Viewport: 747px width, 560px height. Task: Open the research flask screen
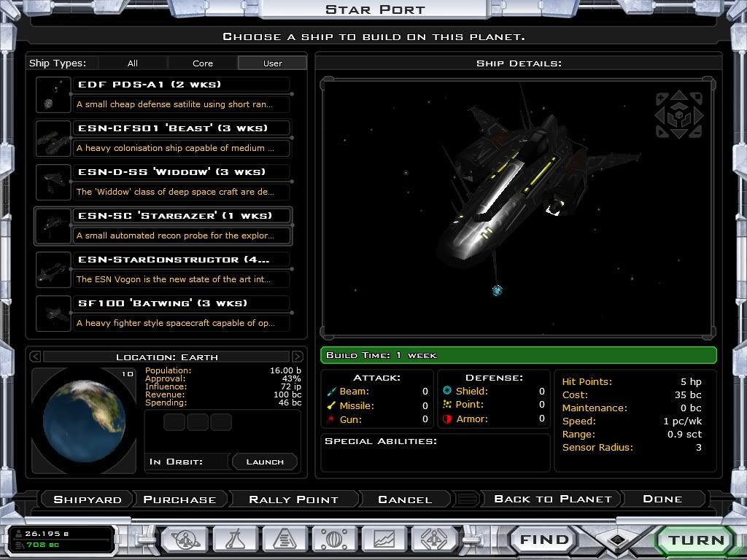(x=235, y=540)
